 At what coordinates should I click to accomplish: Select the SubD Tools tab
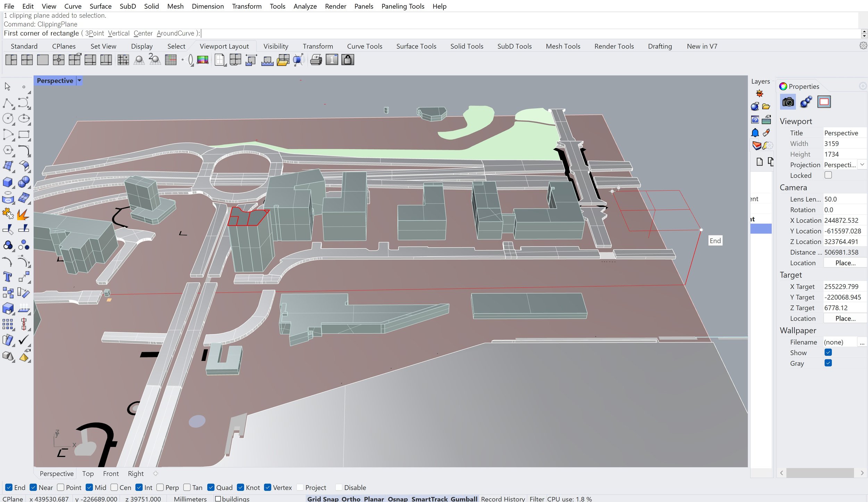514,46
